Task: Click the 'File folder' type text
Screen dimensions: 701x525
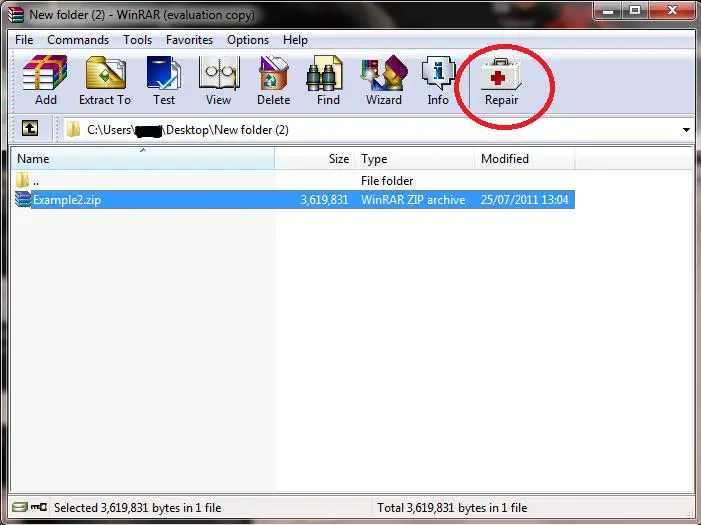Action: tap(387, 181)
